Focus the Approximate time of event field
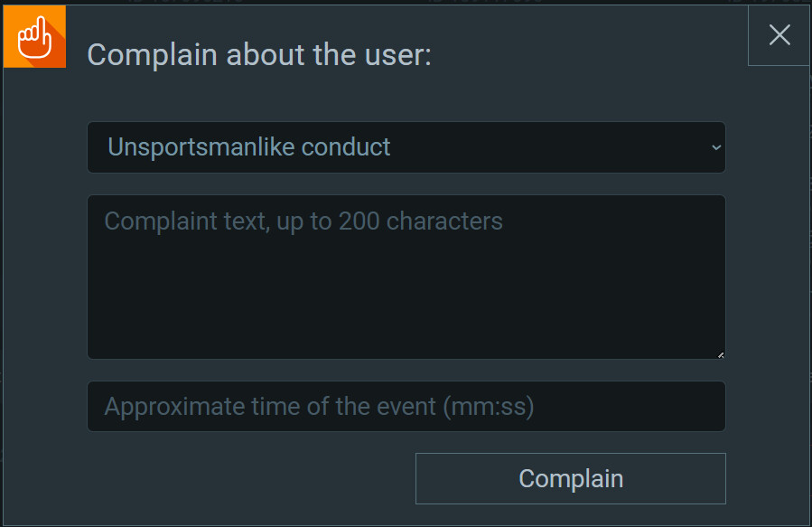This screenshot has width=812, height=527. click(x=406, y=407)
